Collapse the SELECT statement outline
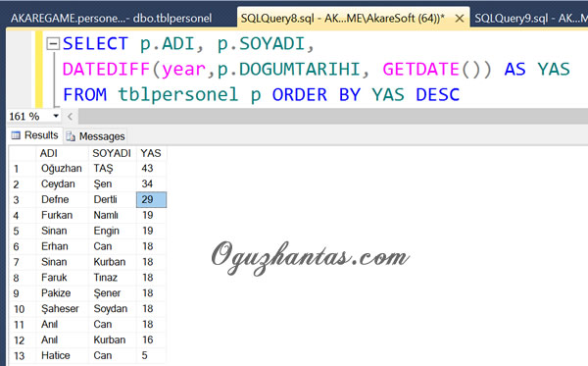The image size is (588, 366). [x=53, y=44]
